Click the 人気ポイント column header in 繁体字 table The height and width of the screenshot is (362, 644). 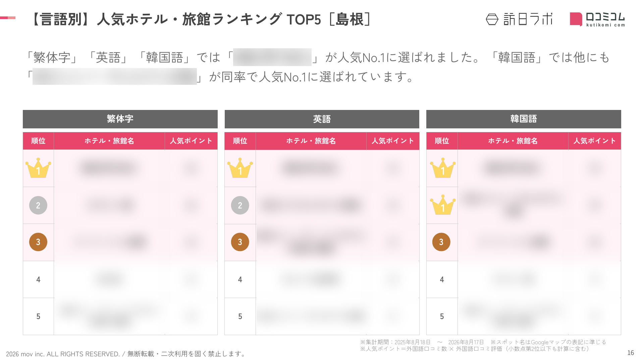191,141
